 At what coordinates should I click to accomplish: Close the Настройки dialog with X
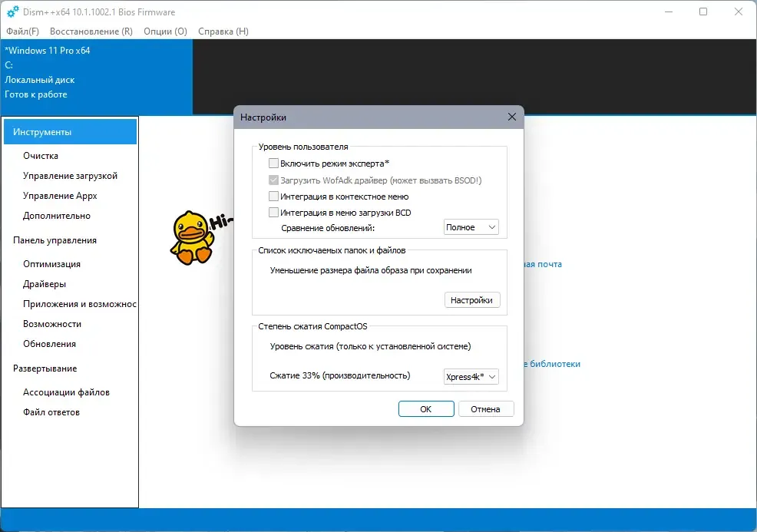[x=512, y=117]
